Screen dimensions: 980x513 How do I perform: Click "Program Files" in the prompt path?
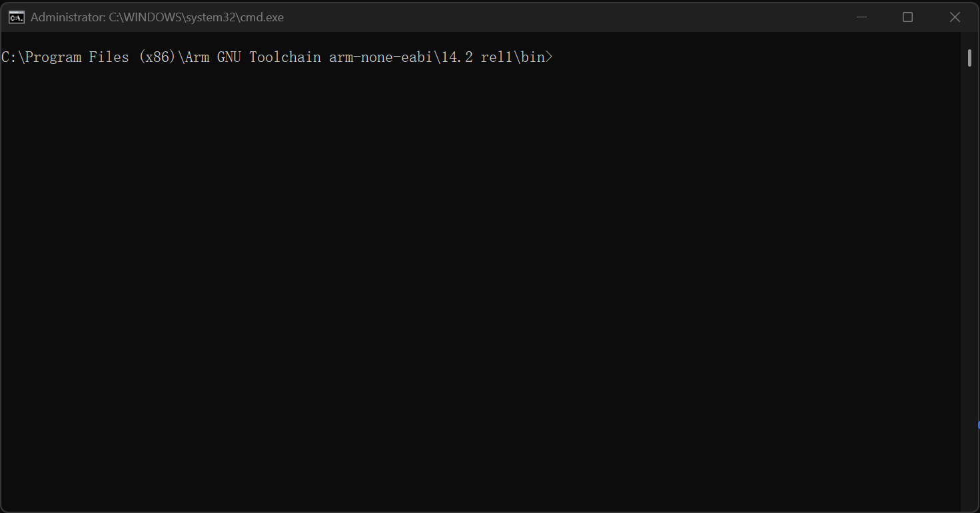[77, 57]
